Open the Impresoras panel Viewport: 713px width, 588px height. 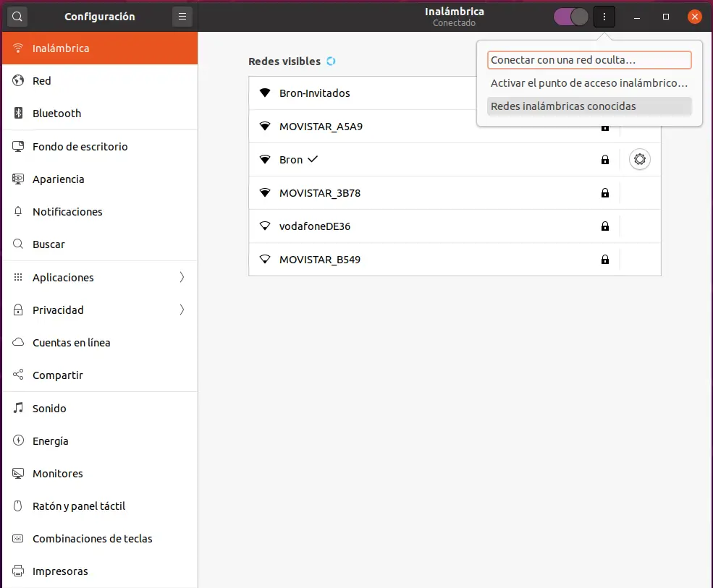[100, 571]
